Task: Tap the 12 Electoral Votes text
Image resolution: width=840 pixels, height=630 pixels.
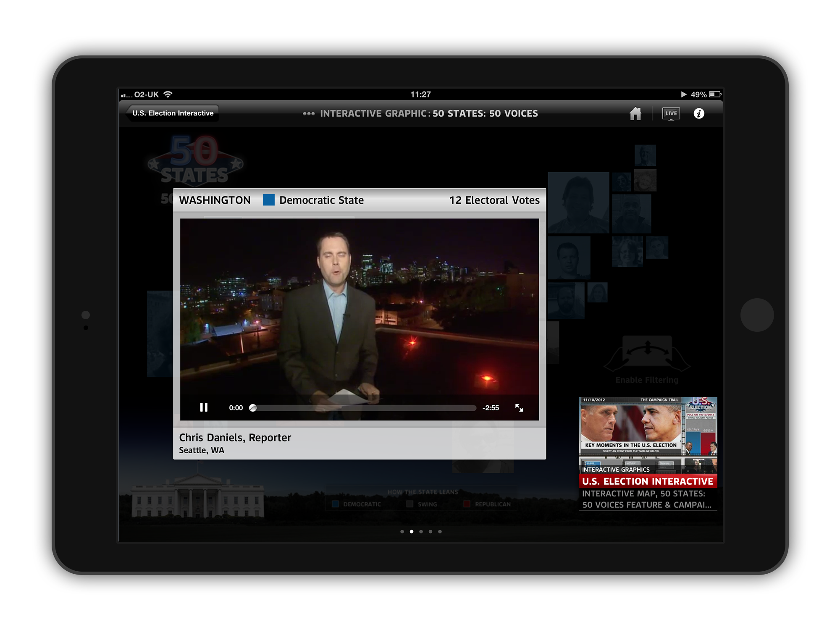Action: (494, 200)
